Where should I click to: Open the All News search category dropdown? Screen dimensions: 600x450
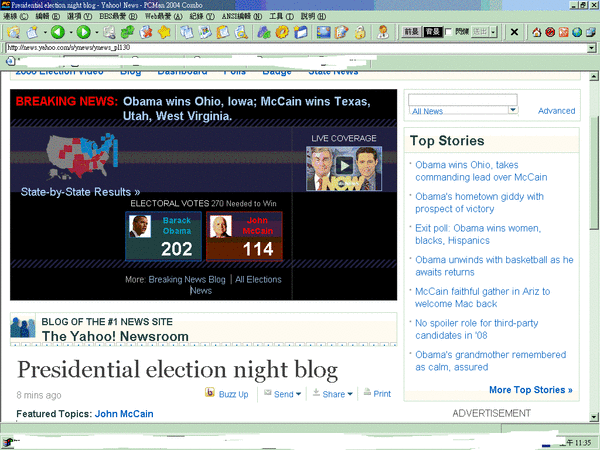[x=513, y=110]
